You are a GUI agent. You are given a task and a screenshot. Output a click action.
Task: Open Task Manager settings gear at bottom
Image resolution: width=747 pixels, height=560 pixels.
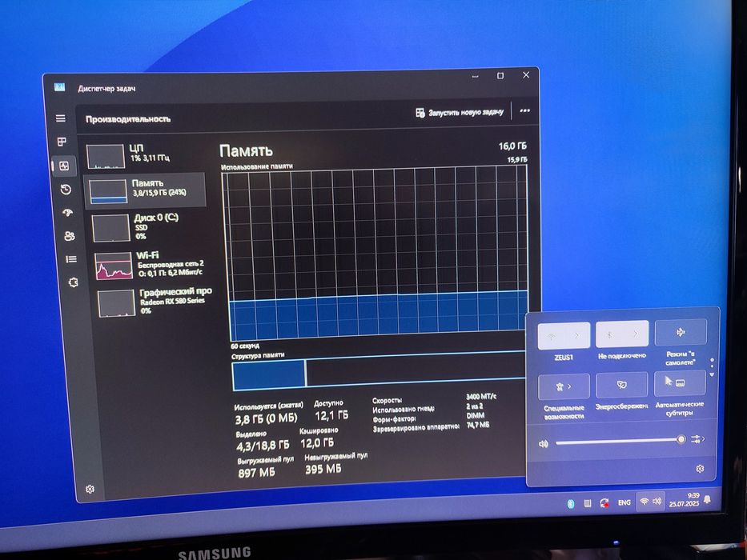[90, 489]
